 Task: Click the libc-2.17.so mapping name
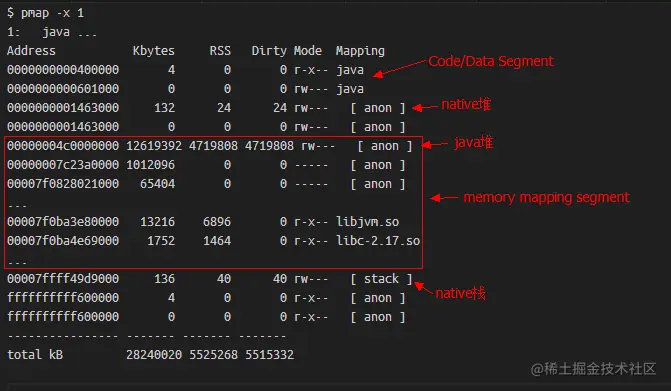point(378,241)
